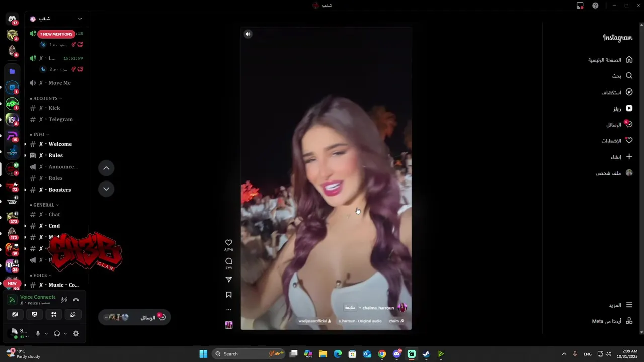Open Instagram Create (إنشاء)
The image size is (644, 362).
tap(621, 157)
